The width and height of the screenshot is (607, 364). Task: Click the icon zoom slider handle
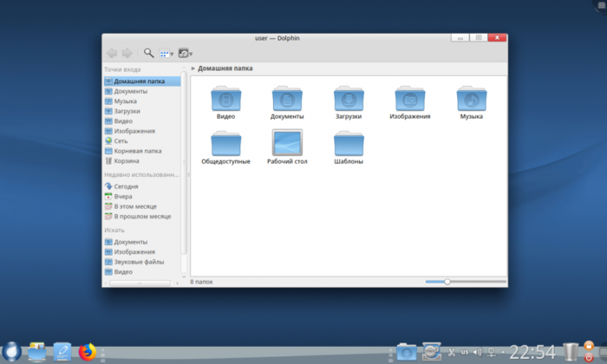point(447,282)
